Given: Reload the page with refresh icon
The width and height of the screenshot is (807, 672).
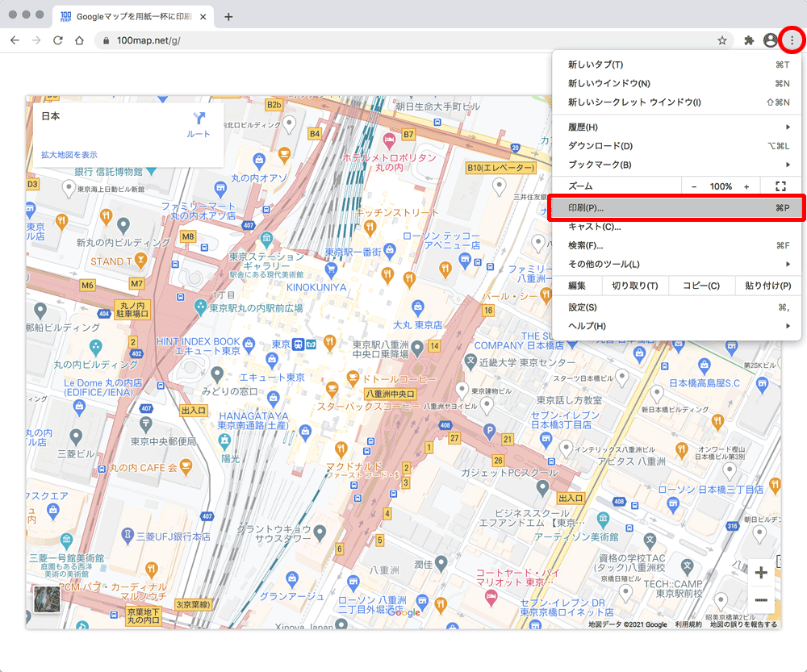Looking at the screenshot, I should pos(57,40).
